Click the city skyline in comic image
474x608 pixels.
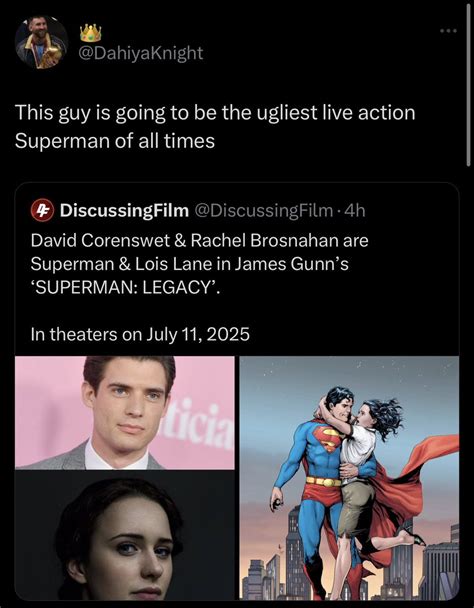pos(349,570)
